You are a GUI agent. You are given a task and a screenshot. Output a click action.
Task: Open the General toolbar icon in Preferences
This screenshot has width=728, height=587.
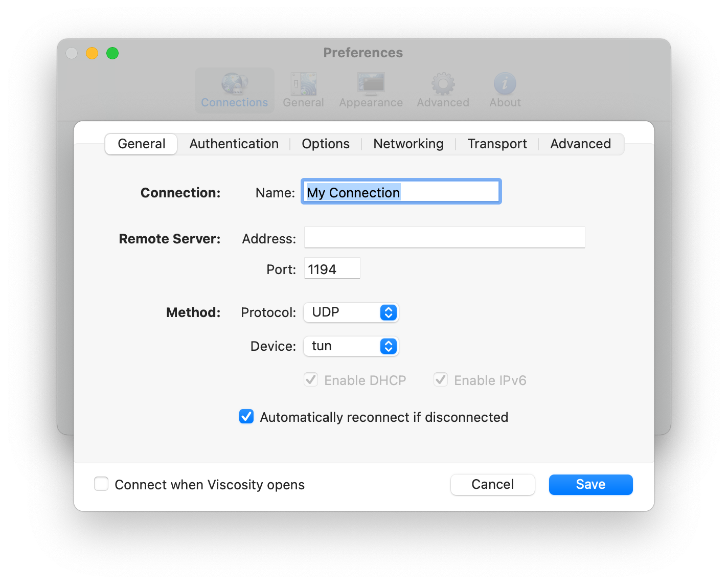(304, 91)
